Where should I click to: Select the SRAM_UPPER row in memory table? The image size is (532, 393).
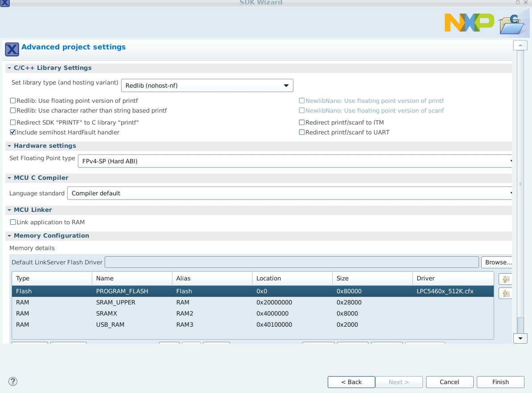click(x=178, y=302)
